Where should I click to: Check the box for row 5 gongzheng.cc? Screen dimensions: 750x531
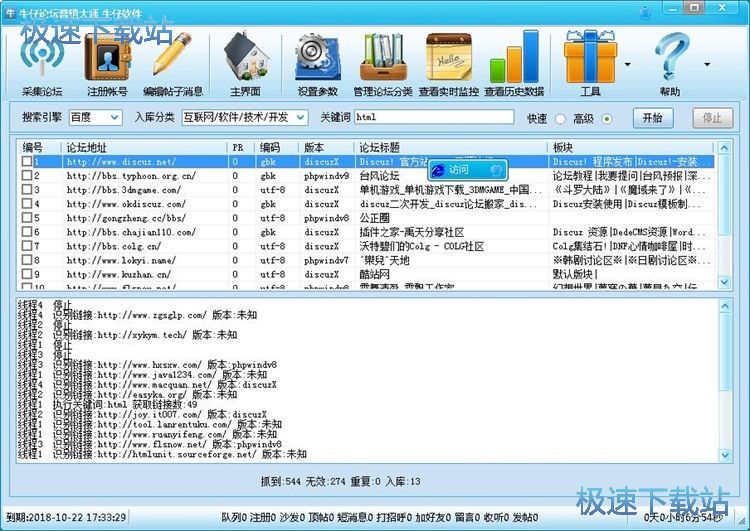[x=27, y=218]
